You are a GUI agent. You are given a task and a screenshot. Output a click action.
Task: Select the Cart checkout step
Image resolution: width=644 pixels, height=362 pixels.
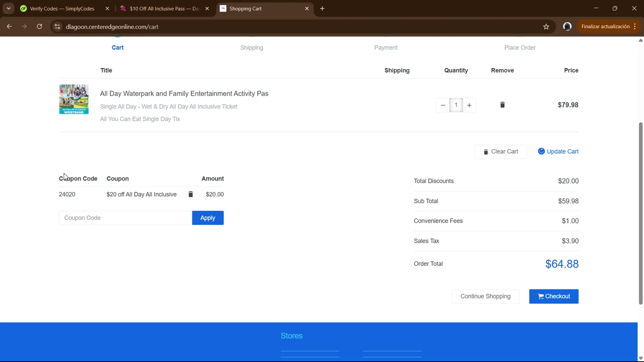point(118,48)
